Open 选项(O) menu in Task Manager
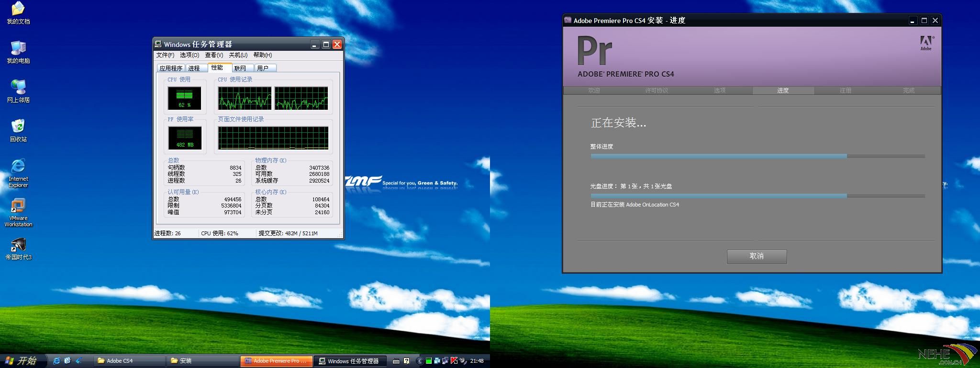 pos(189,55)
